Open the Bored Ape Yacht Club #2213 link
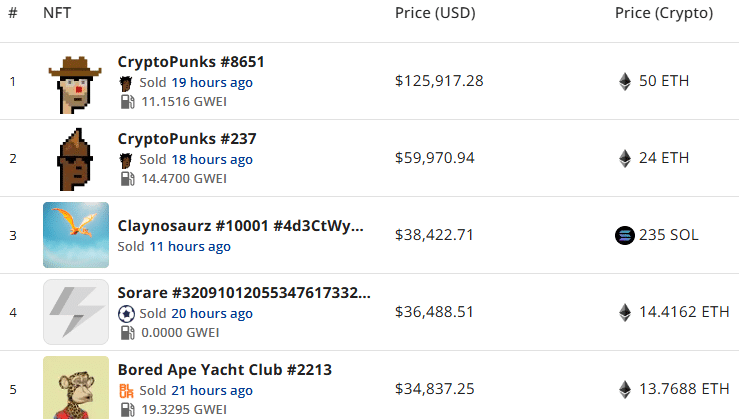739x419 pixels. click(224, 370)
